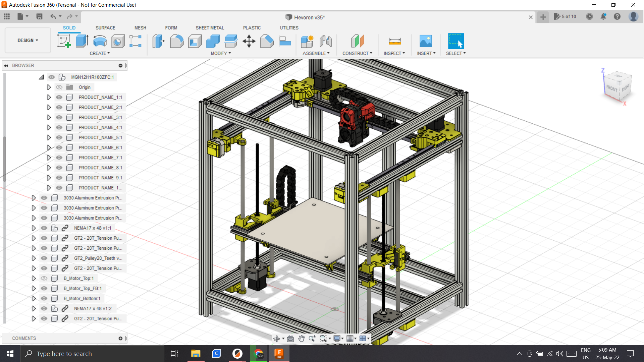
Task: Switch to the SURFACE tab
Action: pos(105,27)
